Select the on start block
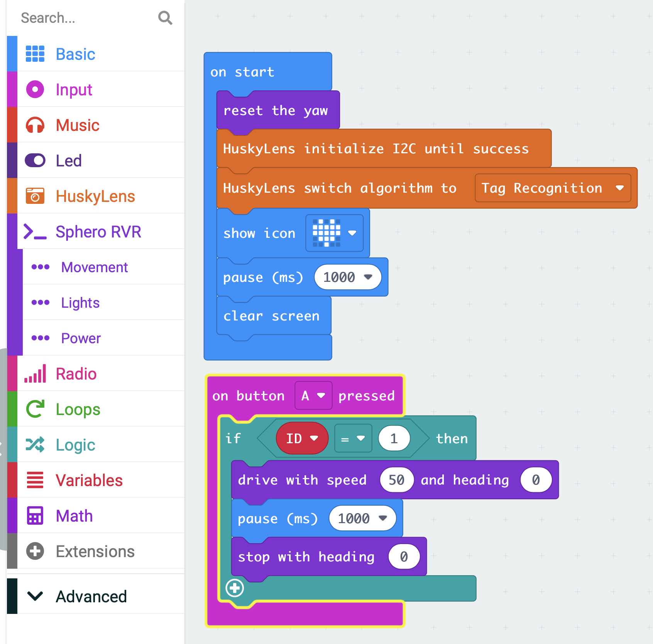 242,72
